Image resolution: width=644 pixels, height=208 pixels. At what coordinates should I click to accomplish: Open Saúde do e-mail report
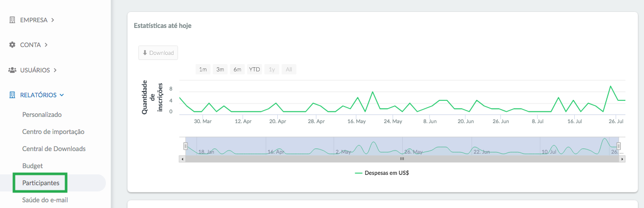pyautogui.click(x=45, y=200)
